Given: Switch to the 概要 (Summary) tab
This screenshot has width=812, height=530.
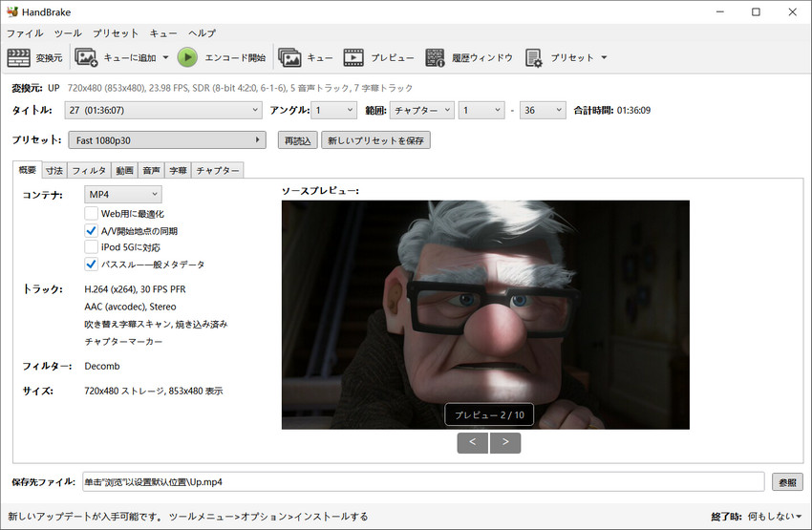Looking at the screenshot, I should click(x=28, y=170).
